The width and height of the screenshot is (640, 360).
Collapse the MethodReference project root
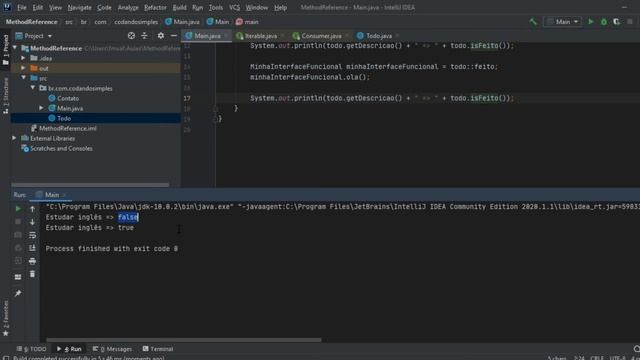point(15,48)
